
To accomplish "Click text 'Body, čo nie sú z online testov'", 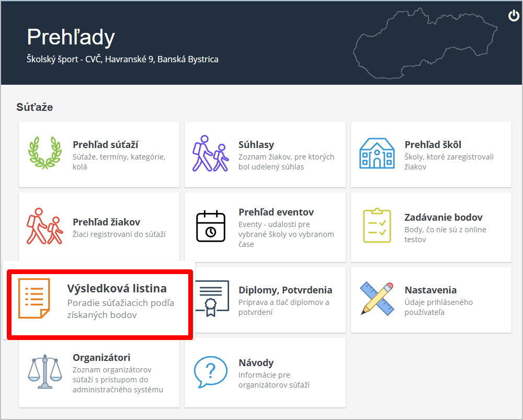I will tap(445, 234).
